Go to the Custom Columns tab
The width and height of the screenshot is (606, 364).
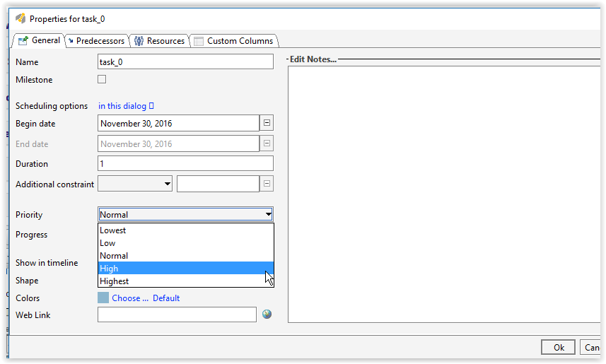tap(233, 41)
